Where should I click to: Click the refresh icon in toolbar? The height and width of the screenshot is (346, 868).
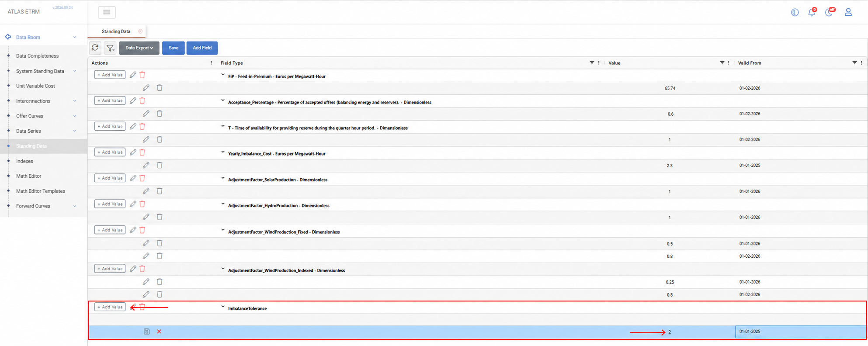tap(95, 48)
